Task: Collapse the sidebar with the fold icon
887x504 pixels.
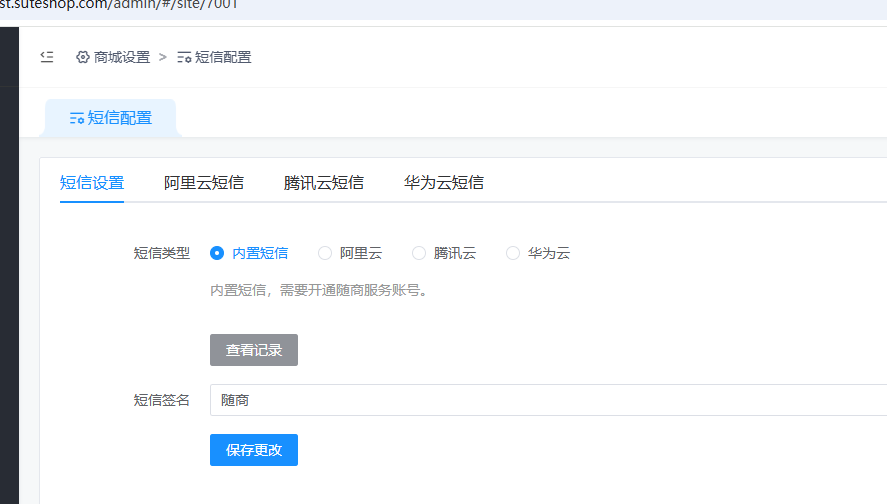Action: pyautogui.click(x=47, y=57)
